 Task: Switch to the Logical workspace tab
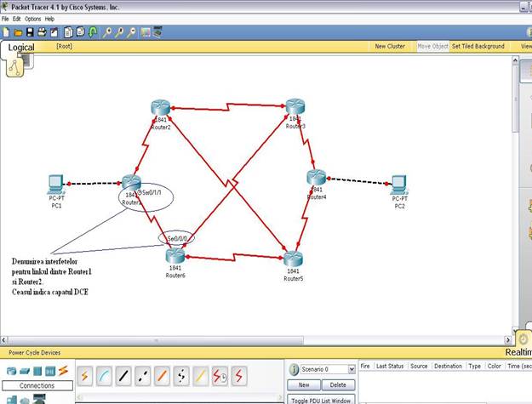click(x=21, y=48)
